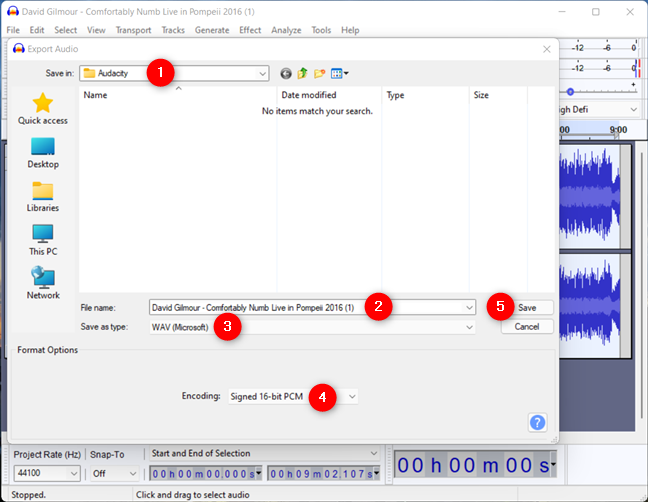Open the File menu
Screen dimensions: 648x502
tap(13, 30)
